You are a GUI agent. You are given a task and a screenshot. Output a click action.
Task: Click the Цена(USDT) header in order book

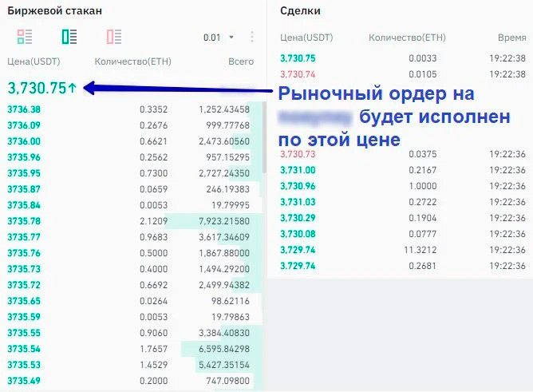coord(34,61)
